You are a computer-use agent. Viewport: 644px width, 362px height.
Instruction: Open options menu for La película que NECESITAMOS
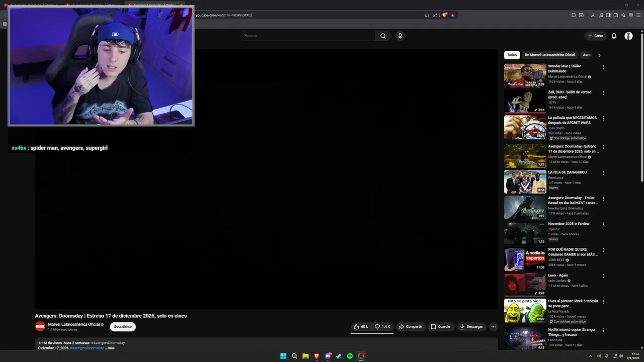click(603, 118)
